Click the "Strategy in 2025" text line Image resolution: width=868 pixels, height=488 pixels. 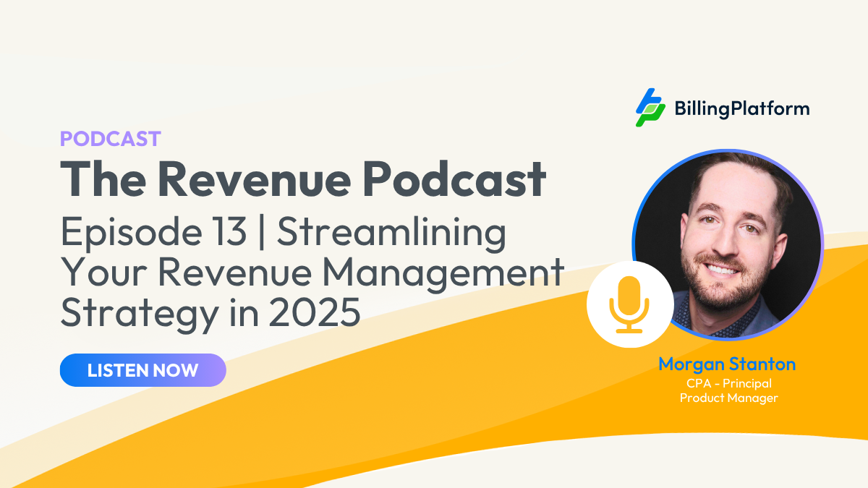(x=210, y=313)
